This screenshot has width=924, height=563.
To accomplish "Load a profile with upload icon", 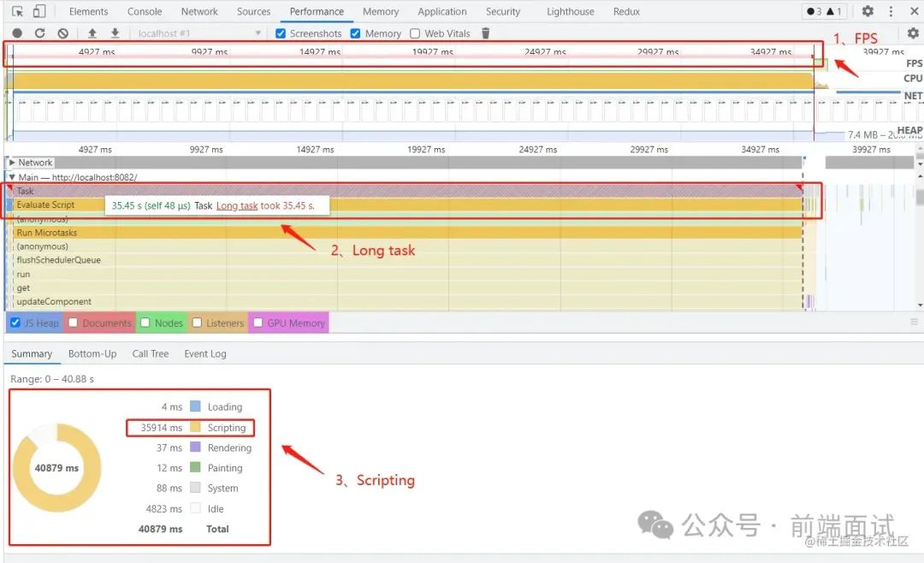I will tap(92, 33).
